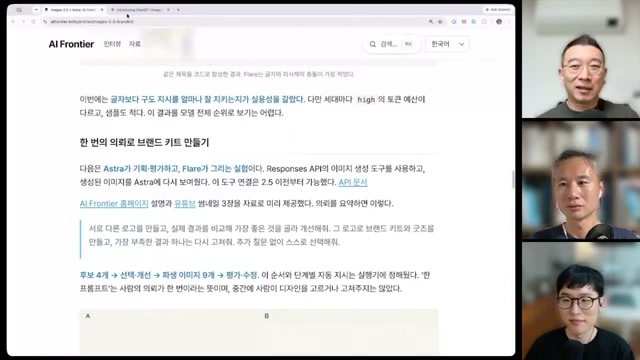This screenshot has width=640, height=360.
Task: Click the inline code word 'high'
Action: tap(366, 100)
